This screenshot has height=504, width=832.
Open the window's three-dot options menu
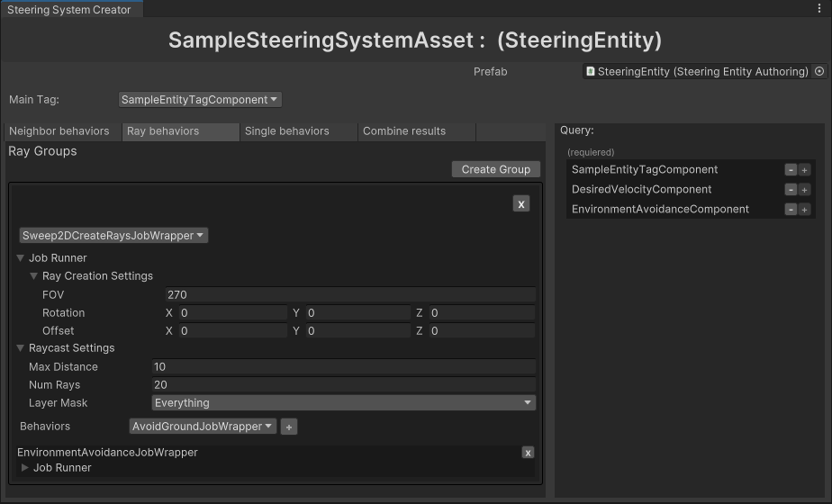point(818,9)
